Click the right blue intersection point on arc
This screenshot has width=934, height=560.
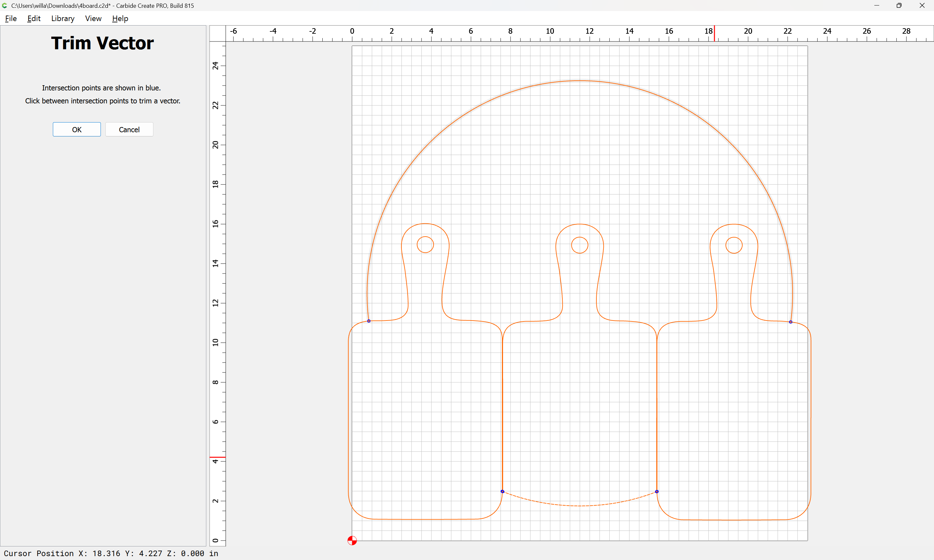click(x=791, y=322)
